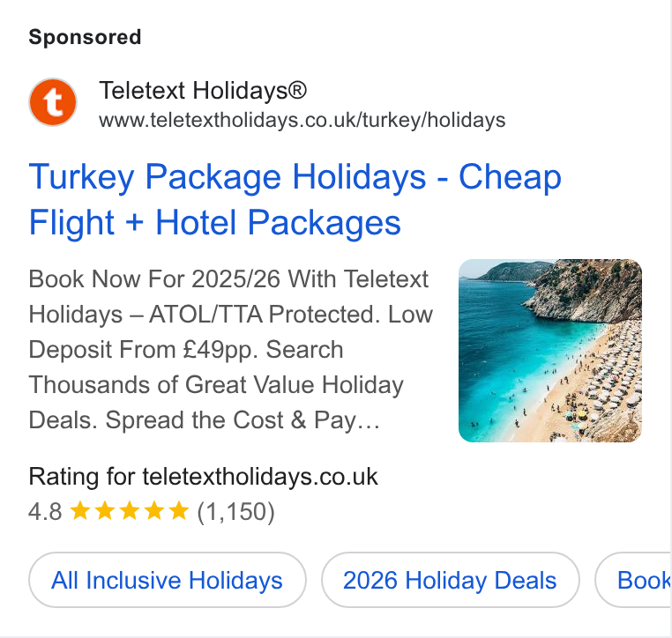The width and height of the screenshot is (672, 638).
Task: Open the Turkey beach photo thumbnail
Action: (x=550, y=351)
